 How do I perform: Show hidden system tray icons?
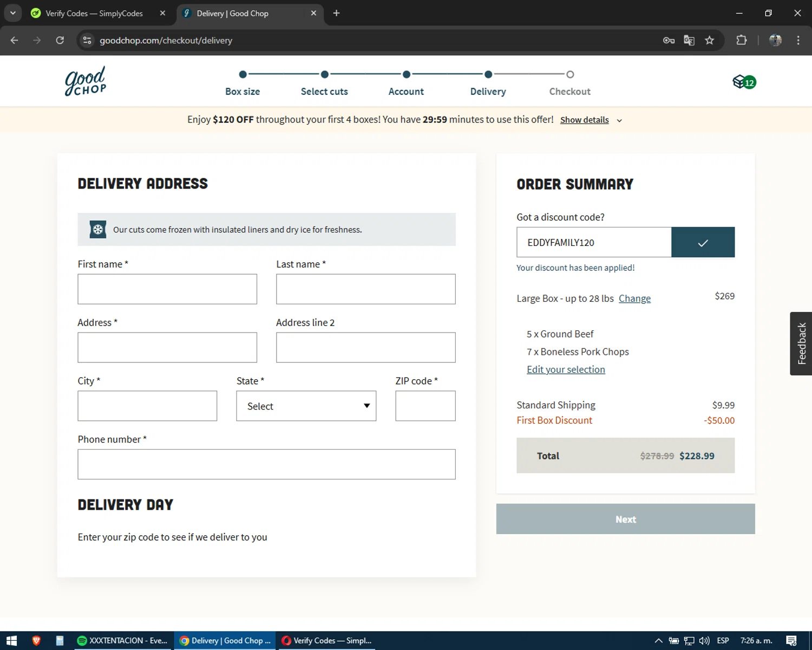(x=658, y=641)
